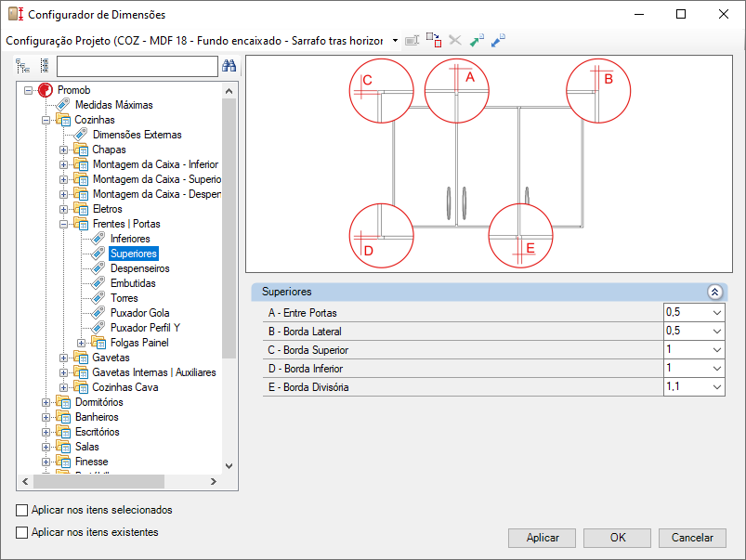Click circle B in the door diagram
The width and height of the screenshot is (746, 560).
point(598,91)
